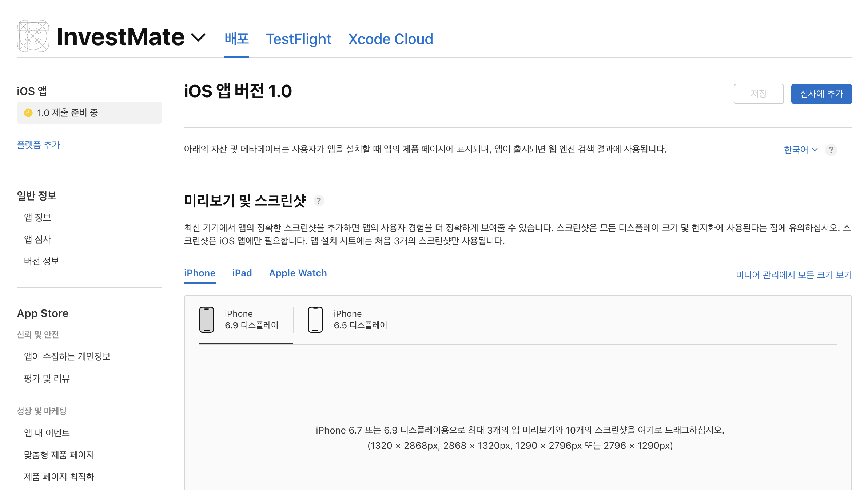
Task: Switch to the TestFlight tab
Action: [x=298, y=39]
